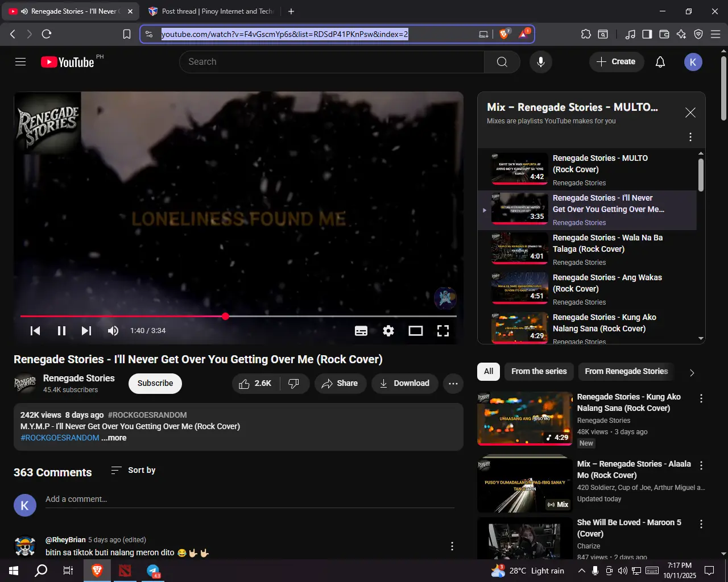Open options for Alaala Mo mix recommendation
Screen dimensions: 728x582
(701, 466)
